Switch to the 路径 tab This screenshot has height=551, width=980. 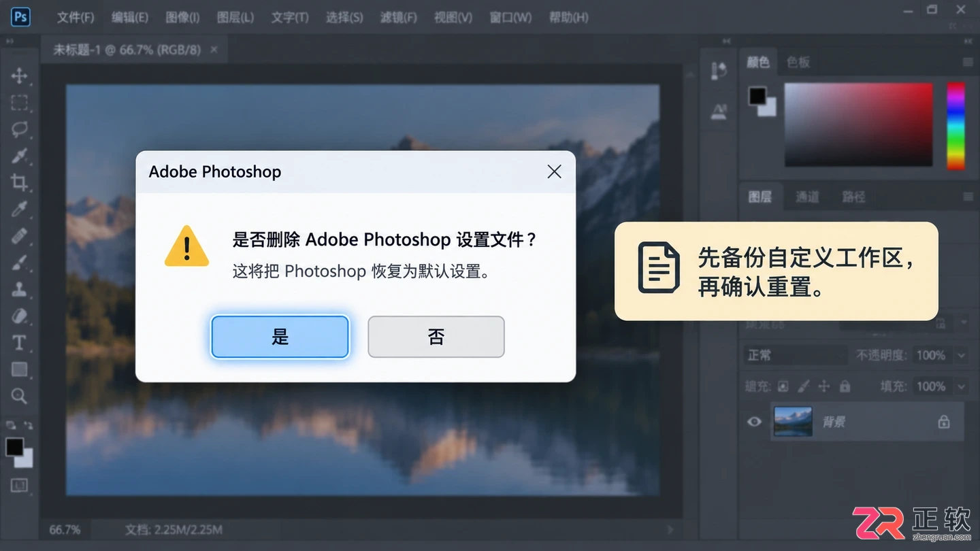[x=853, y=197]
